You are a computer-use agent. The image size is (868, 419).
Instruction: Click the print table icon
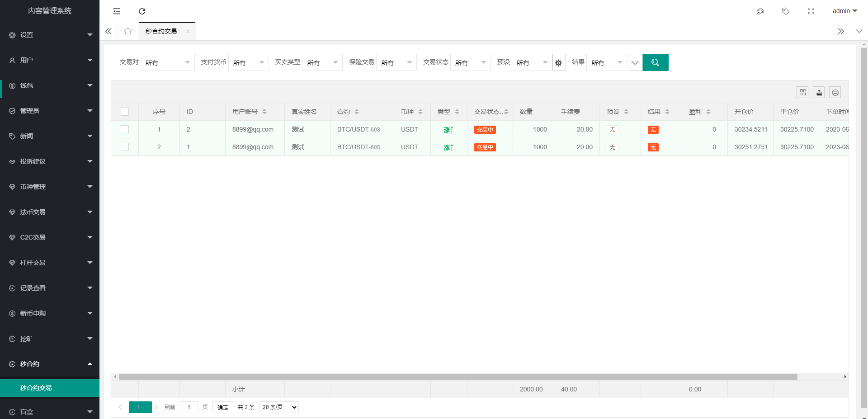point(835,93)
